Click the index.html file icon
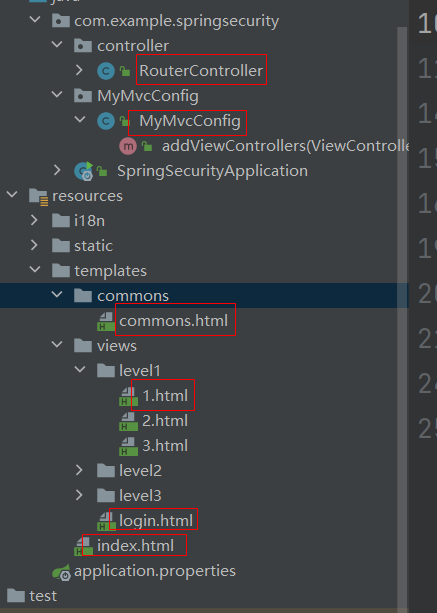The height and width of the screenshot is (613, 437). pyautogui.click(x=84, y=547)
